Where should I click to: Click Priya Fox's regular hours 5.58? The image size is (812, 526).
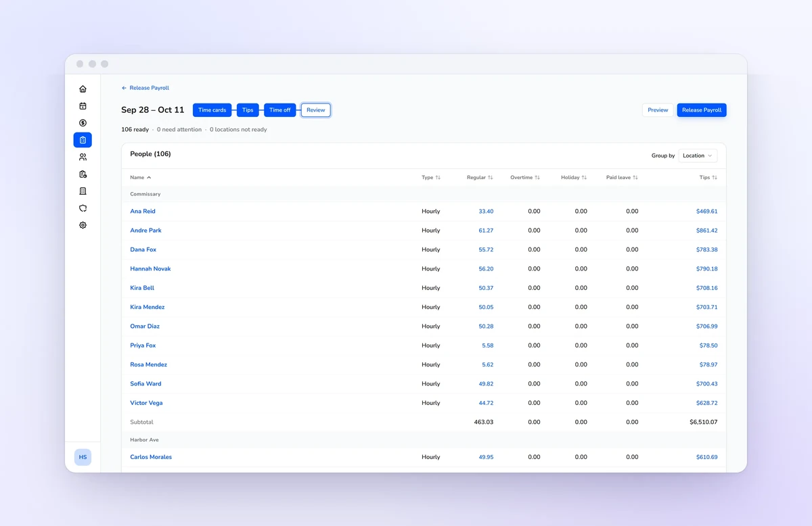pyautogui.click(x=488, y=345)
